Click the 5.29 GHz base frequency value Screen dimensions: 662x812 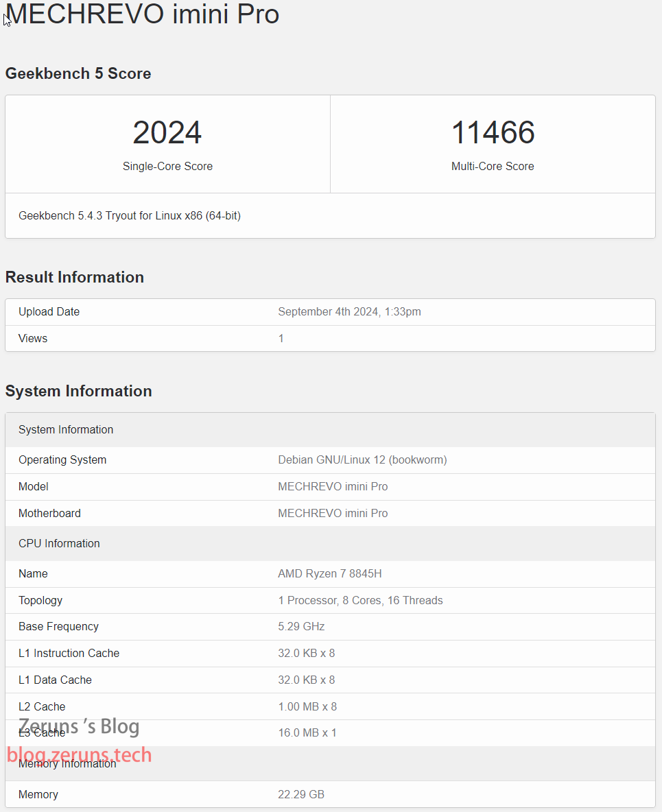click(x=301, y=626)
